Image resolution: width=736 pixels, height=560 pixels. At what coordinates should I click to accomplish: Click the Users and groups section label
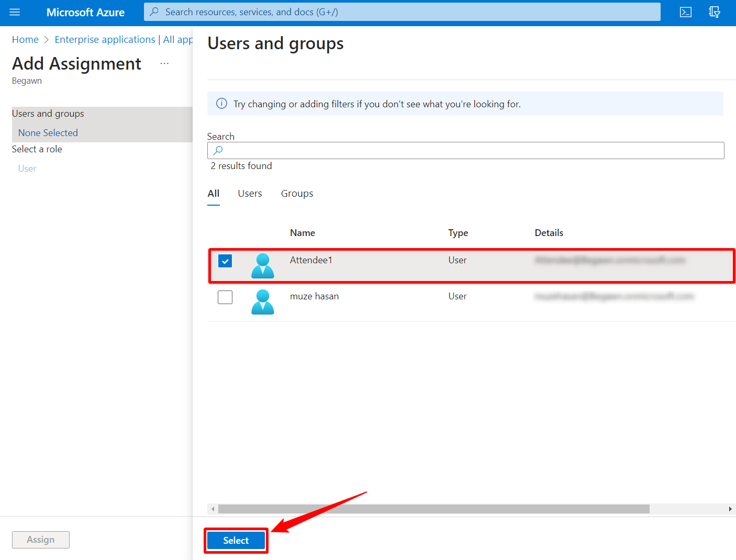coord(48,114)
